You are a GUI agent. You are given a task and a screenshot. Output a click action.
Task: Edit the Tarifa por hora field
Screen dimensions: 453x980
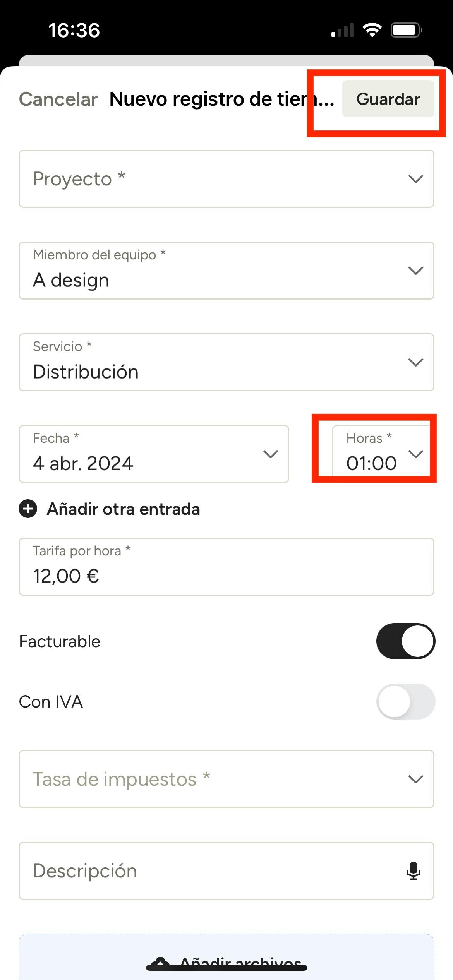226,567
